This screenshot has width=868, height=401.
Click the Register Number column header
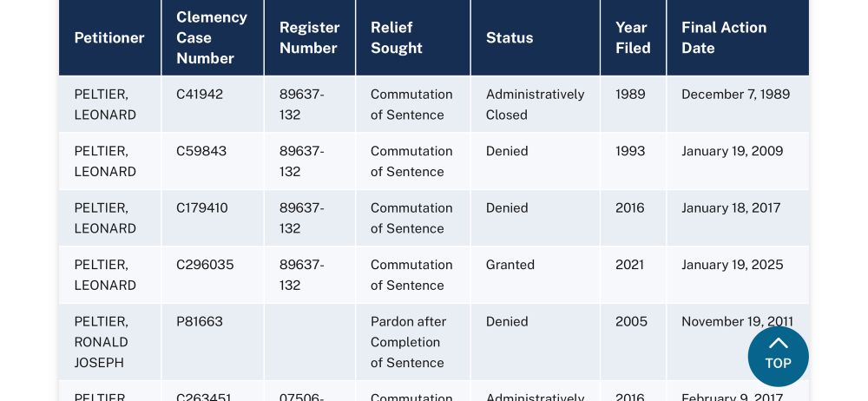pyautogui.click(x=310, y=37)
